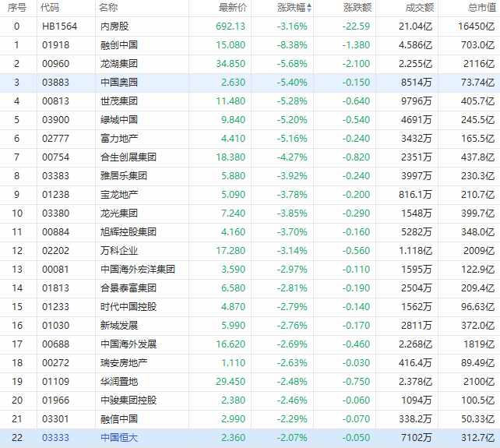
Task: Click the 21.04亿 turnover value
Action: 415,26
